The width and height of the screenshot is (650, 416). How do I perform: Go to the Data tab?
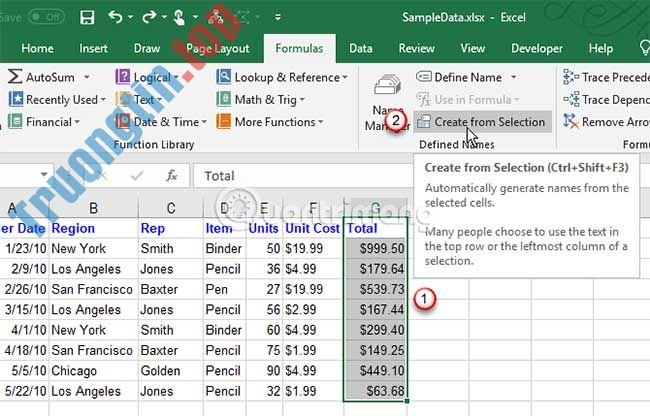coord(360,48)
